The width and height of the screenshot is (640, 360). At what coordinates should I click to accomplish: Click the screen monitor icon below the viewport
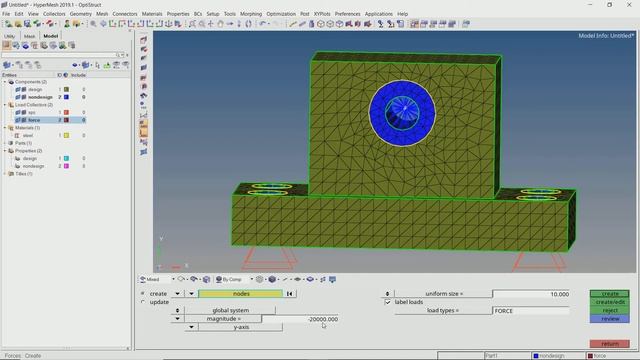point(333,279)
